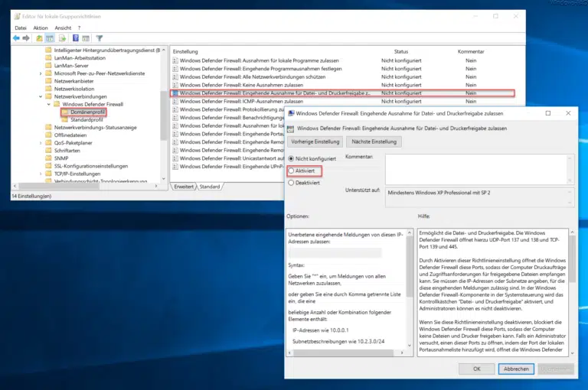Select the SSL-Konfigurationseinstellungen tree item
The image size is (588, 390).
[91, 166]
